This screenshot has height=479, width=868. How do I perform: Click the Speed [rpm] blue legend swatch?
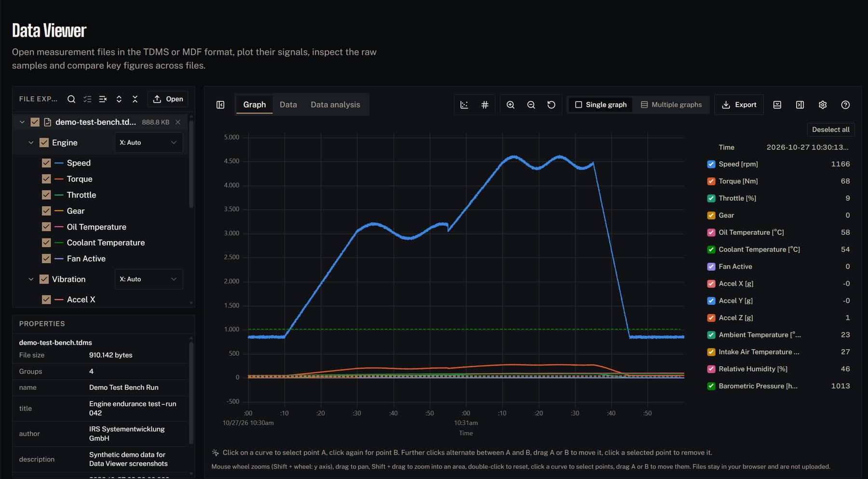point(711,164)
